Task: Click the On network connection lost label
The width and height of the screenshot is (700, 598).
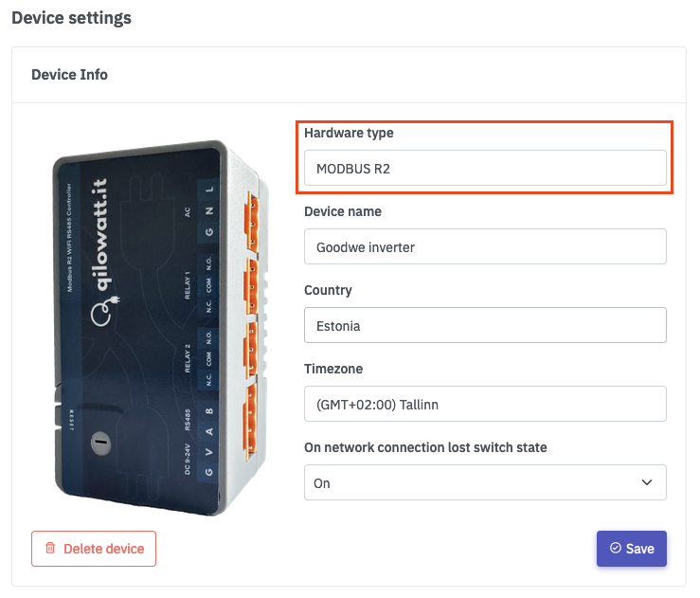Action: click(425, 447)
